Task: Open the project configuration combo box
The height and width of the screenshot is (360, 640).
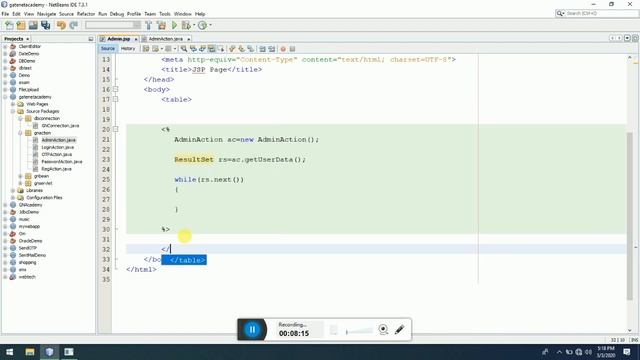Action: 113,25
